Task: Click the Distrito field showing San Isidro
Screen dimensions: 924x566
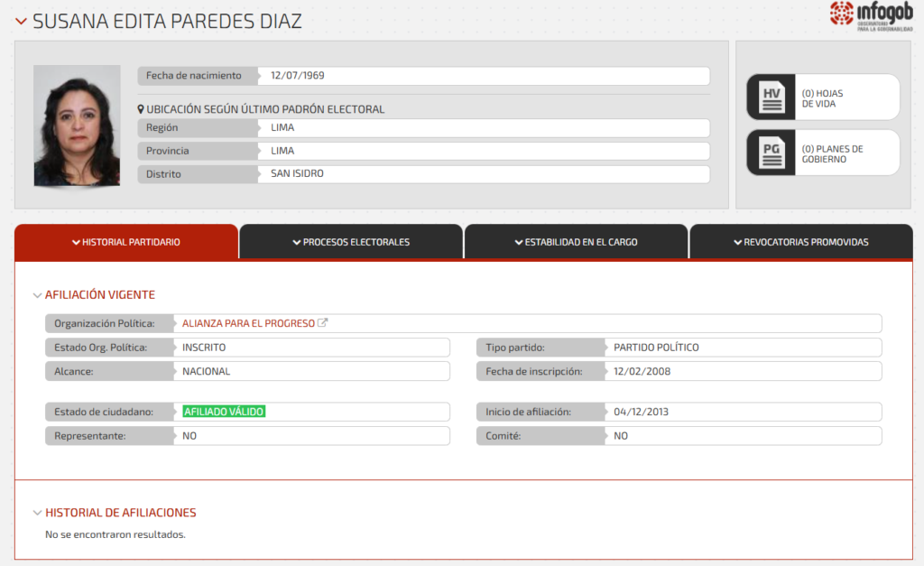Action: click(298, 173)
